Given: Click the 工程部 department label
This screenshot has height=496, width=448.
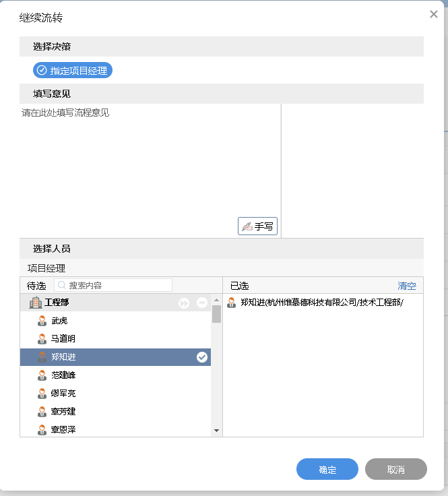Looking at the screenshot, I should pyautogui.click(x=57, y=303).
